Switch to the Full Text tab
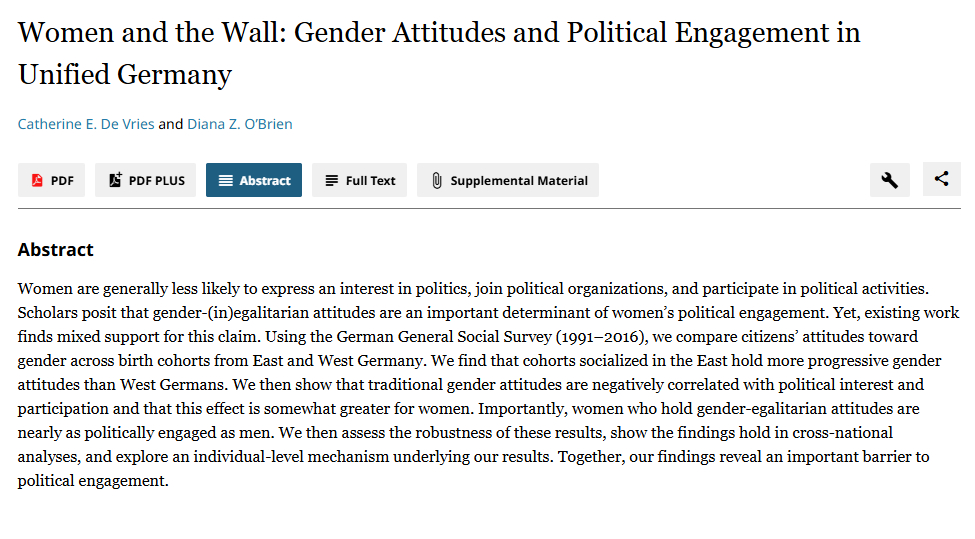 tap(371, 181)
